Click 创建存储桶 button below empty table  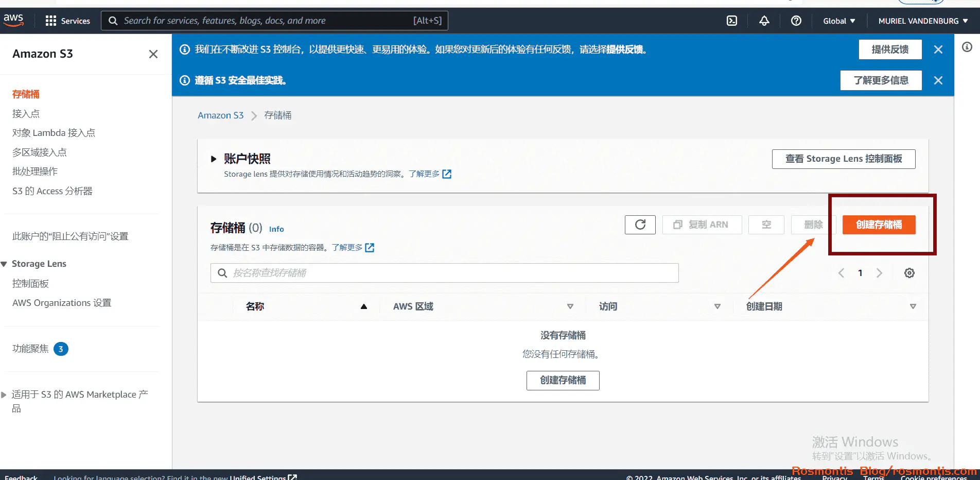(563, 380)
